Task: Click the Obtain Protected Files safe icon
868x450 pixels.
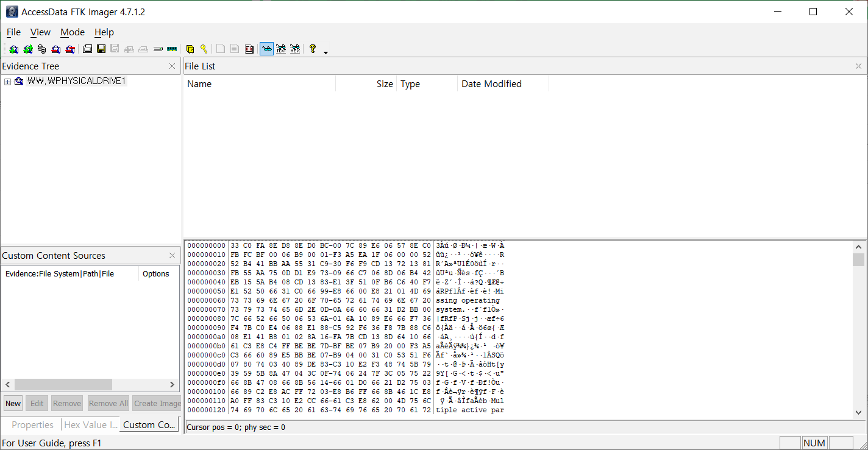Action: (x=190, y=49)
